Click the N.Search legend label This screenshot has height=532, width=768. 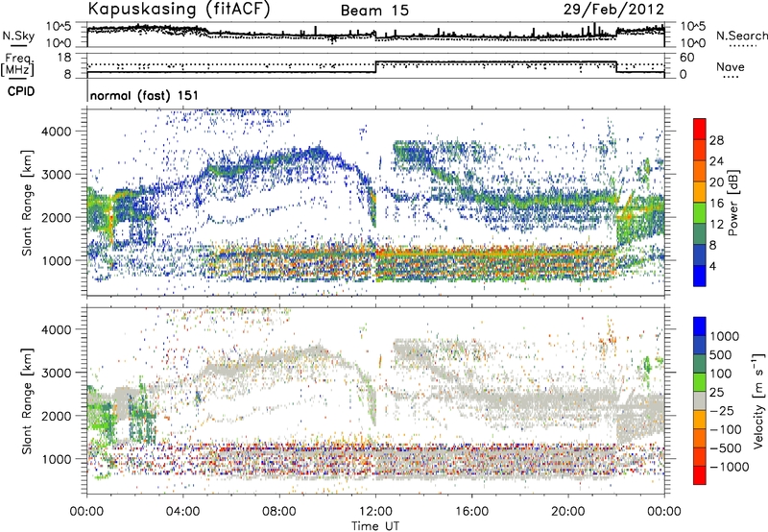point(741,36)
